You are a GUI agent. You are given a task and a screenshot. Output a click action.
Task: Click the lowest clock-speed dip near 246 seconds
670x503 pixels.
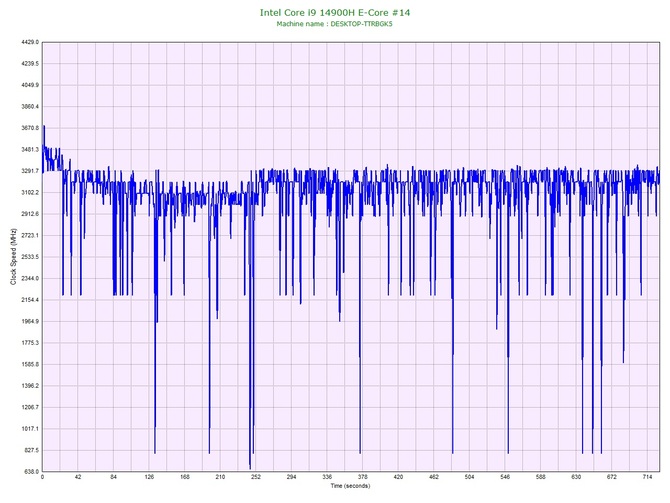coord(250,467)
